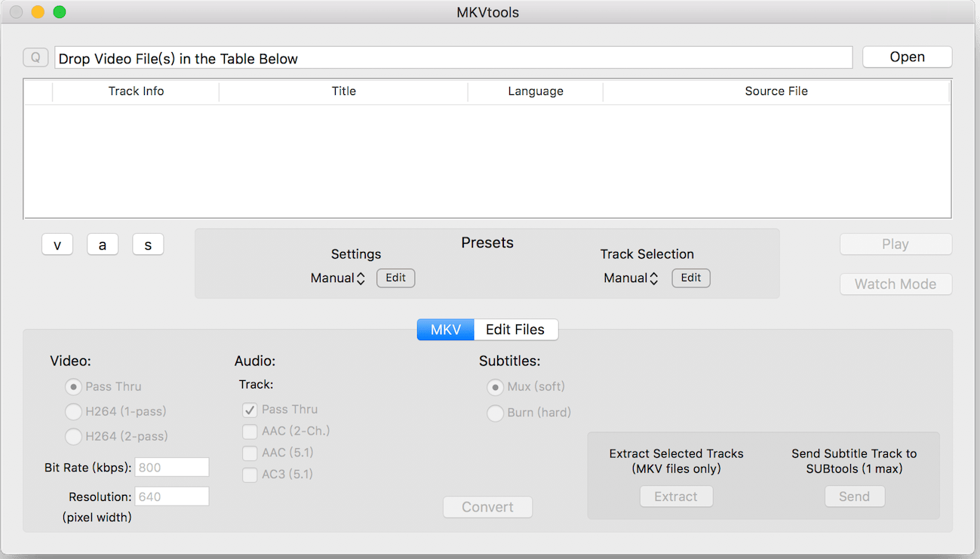Viewport: 980px width, 559px height.
Task: Enable the AAC (5.1) checkbox
Action: pyautogui.click(x=250, y=453)
